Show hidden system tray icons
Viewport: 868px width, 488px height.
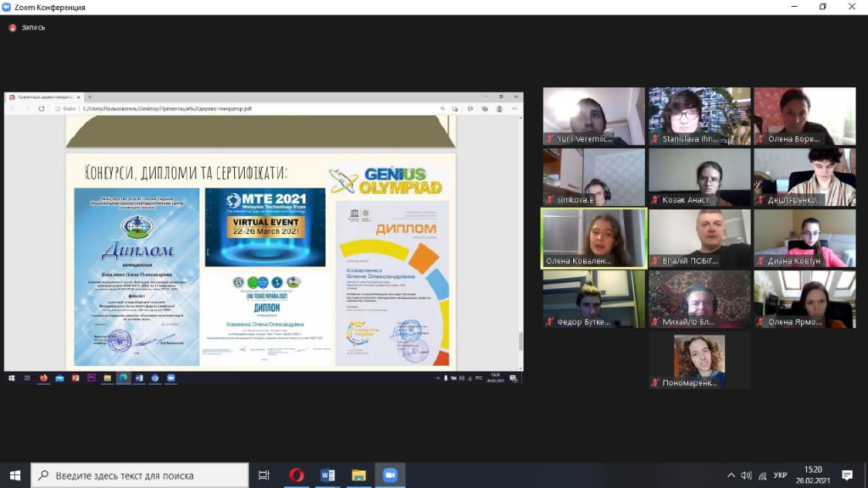click(731, 475)
